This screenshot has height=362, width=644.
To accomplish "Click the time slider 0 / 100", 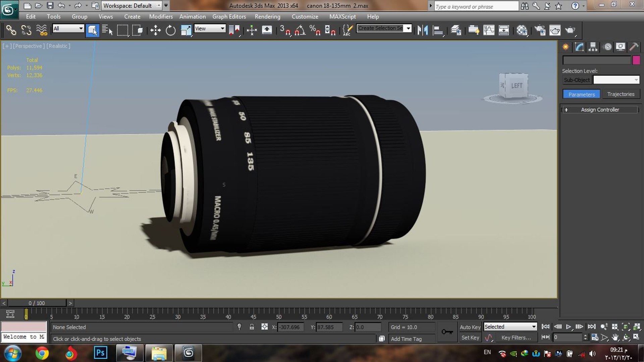I will tap(37, 303).
